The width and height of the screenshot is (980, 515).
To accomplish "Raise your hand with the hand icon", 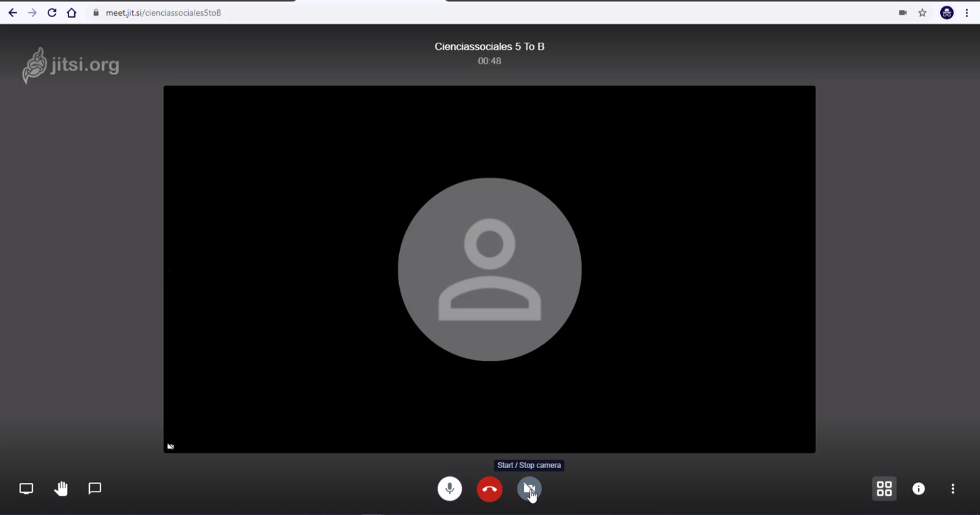I will point(61,489).
